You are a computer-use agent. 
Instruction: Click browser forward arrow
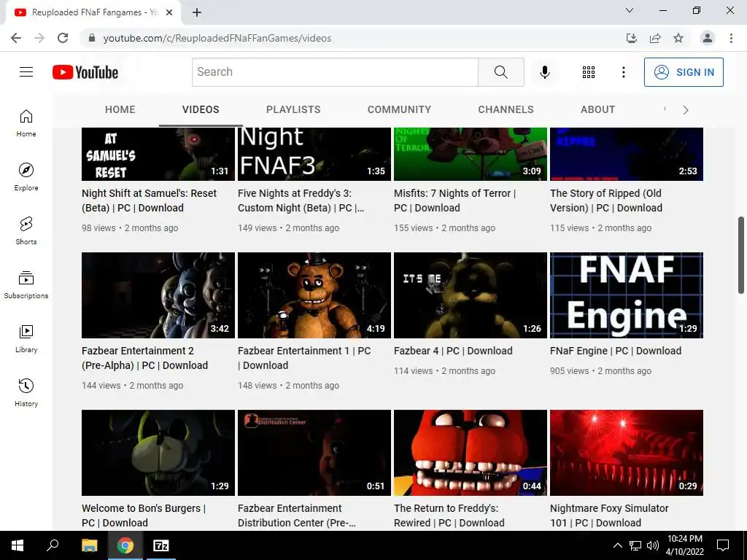(x=39, y=38)
